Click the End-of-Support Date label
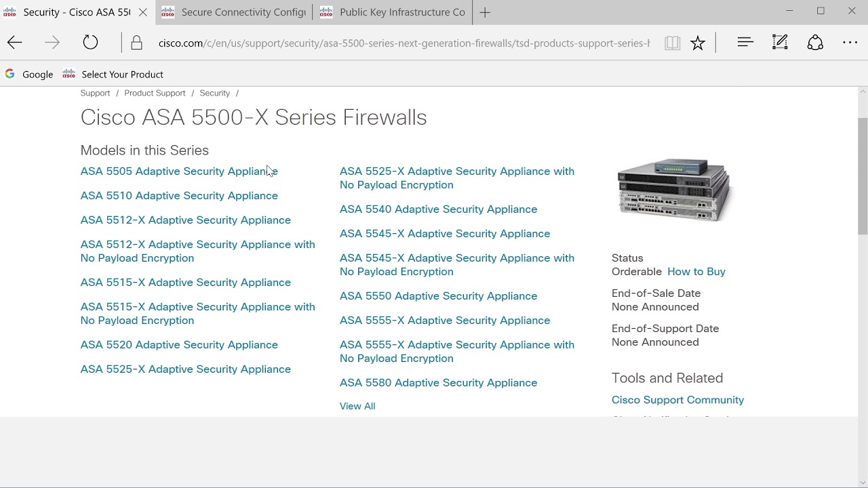Viewport: 868px width, 488px height. pyautogui.click(x=665, y=328)
